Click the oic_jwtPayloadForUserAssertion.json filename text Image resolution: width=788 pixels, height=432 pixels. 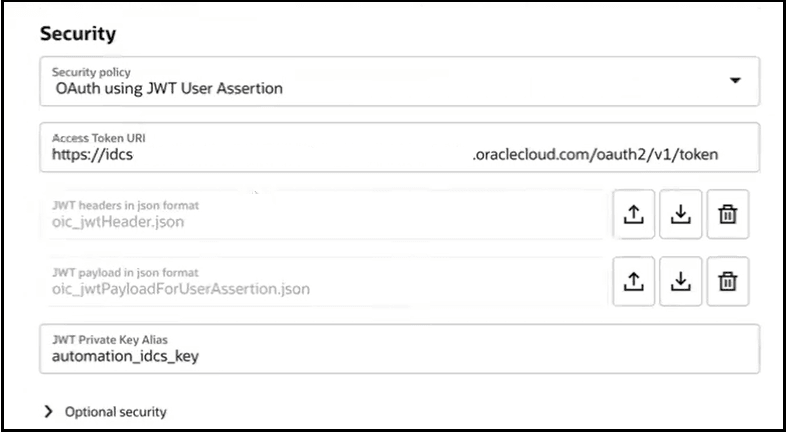182,289
